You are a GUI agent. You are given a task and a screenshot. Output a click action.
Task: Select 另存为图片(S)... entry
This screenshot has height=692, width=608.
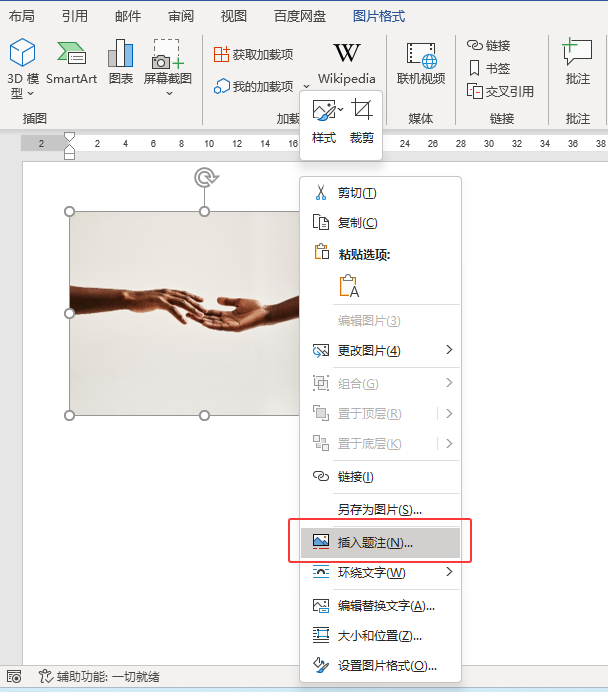(x=380, y=510)
